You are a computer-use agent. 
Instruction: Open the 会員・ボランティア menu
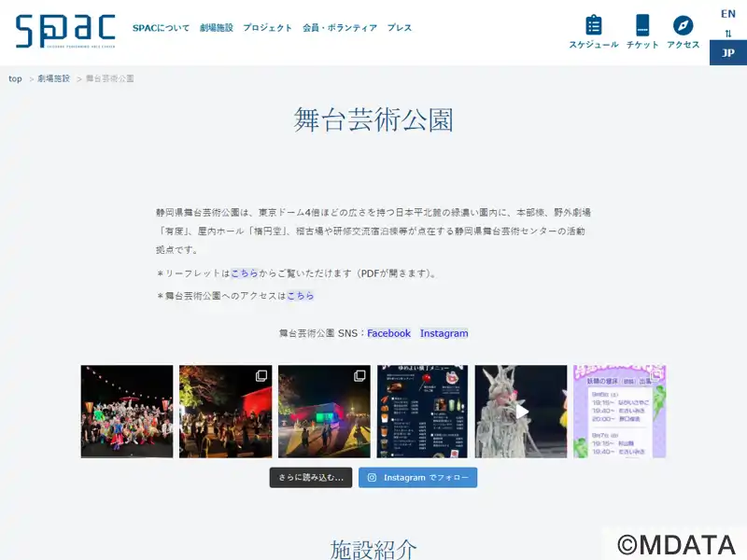pyautogui.click(x=340, y=28)
